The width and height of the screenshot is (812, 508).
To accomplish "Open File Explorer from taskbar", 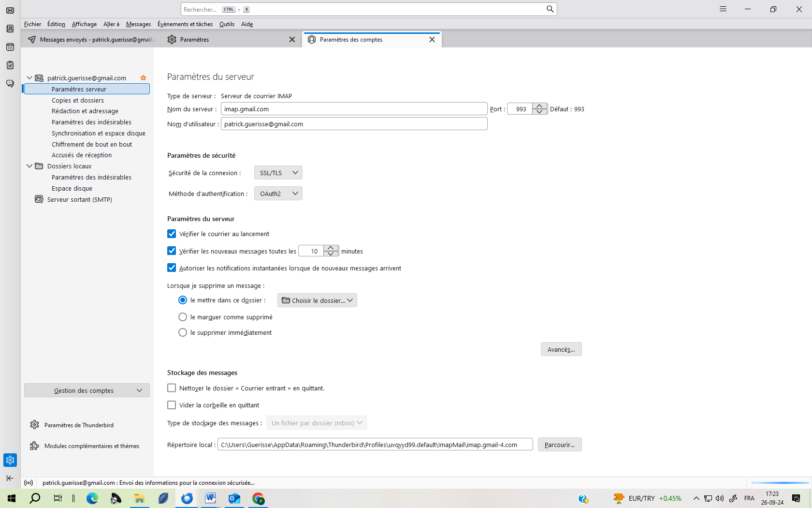I will (x=140, y=498).
